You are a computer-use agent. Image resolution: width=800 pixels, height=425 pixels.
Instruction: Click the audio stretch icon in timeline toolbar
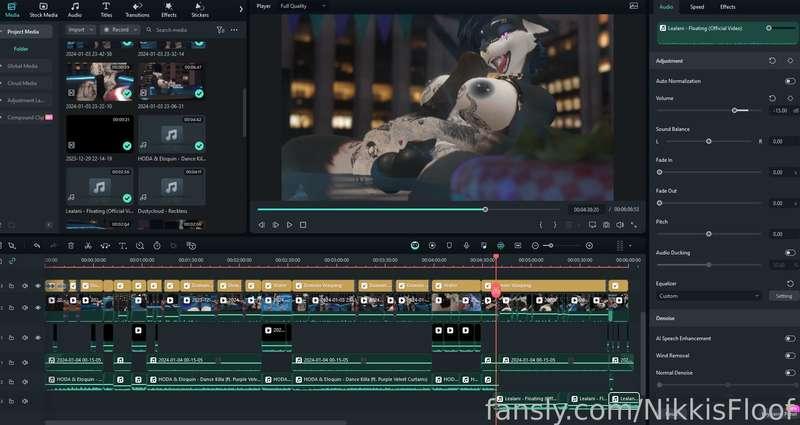coord(105,246)
